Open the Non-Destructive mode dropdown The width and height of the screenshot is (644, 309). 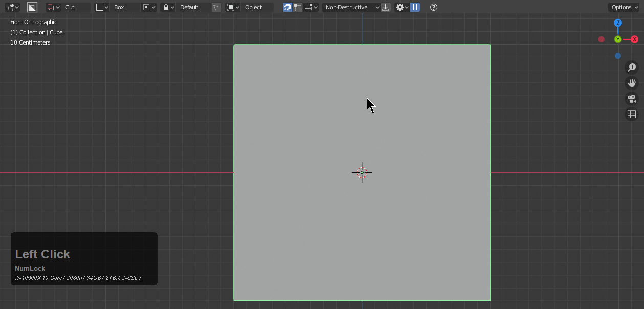352,7
